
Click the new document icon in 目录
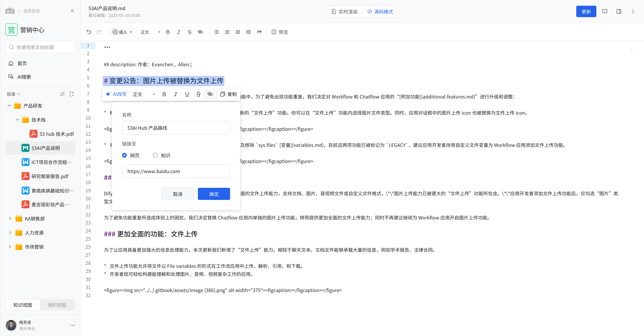tap(72, 94)
